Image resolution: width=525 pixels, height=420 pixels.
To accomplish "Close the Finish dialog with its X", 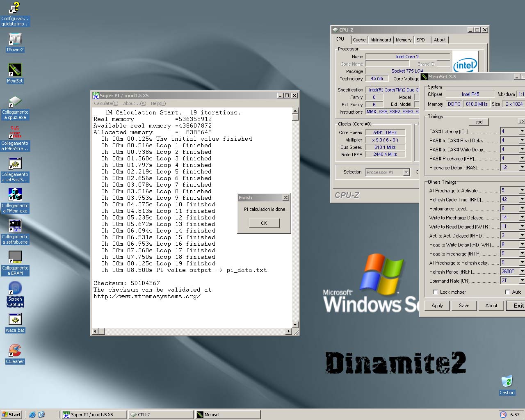I will (x=286, y=198).
